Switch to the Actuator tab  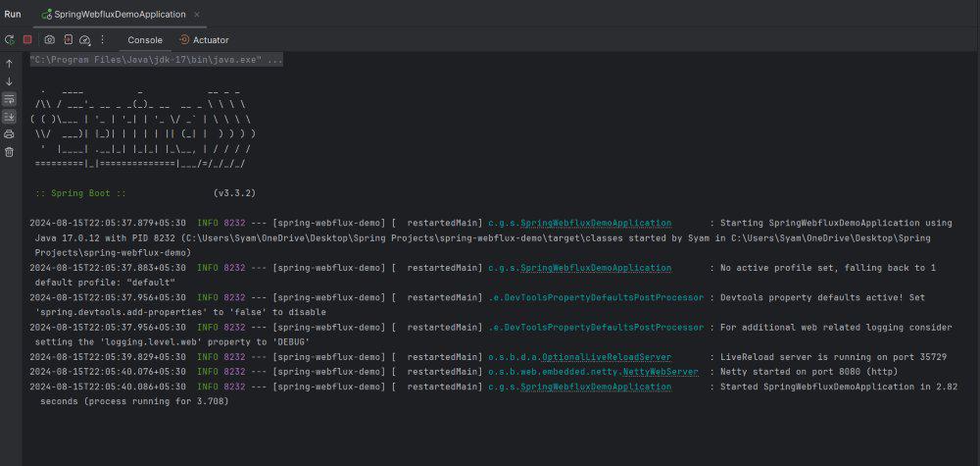click(x=204, y=40)
